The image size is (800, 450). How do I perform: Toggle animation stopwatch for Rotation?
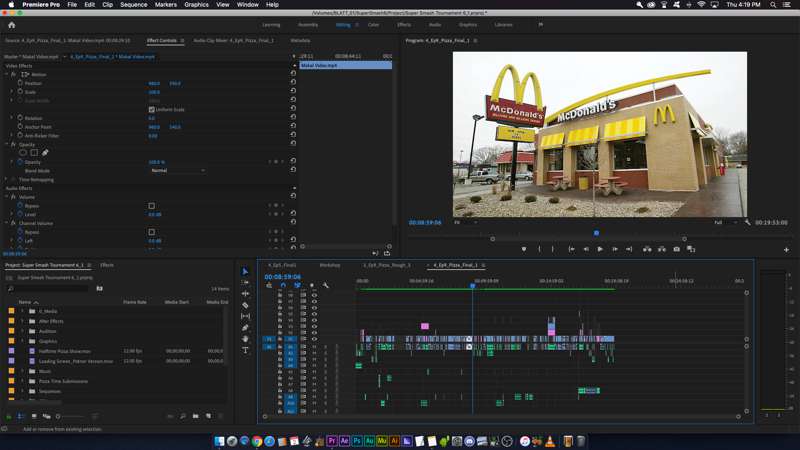tap(20, 117)
